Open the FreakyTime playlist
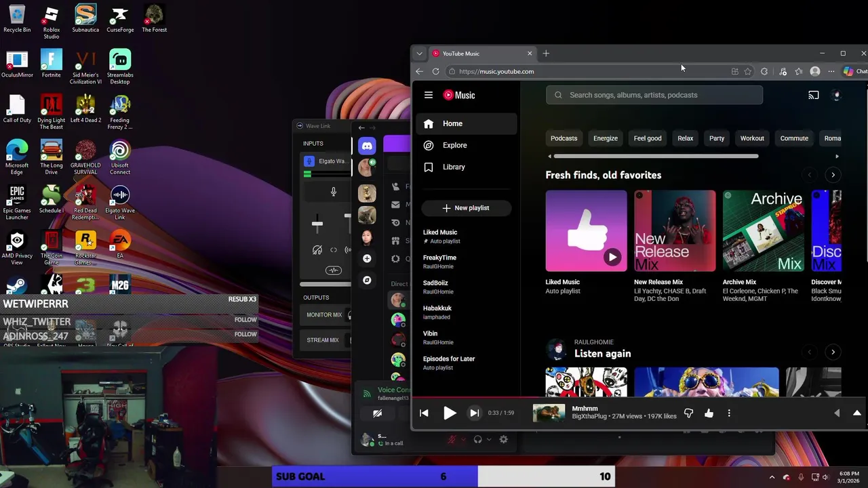The image size is (868, 488). [467, 262]
